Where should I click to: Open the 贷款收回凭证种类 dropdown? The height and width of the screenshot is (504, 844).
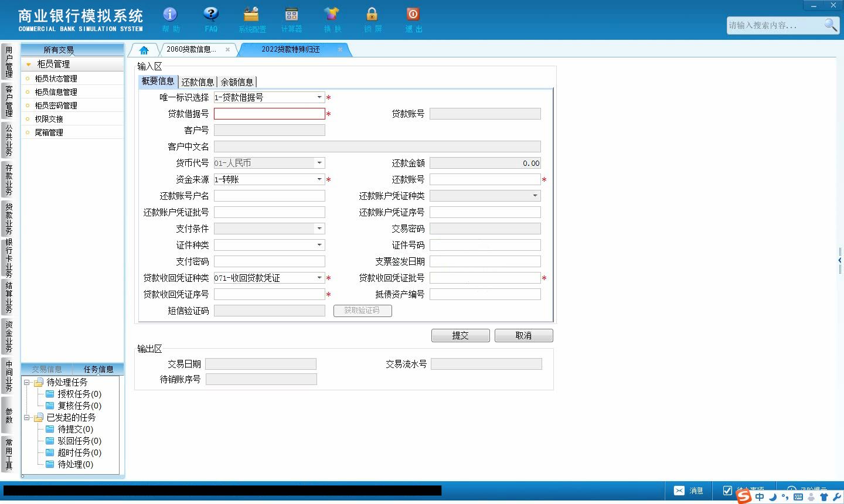point(319,278)
